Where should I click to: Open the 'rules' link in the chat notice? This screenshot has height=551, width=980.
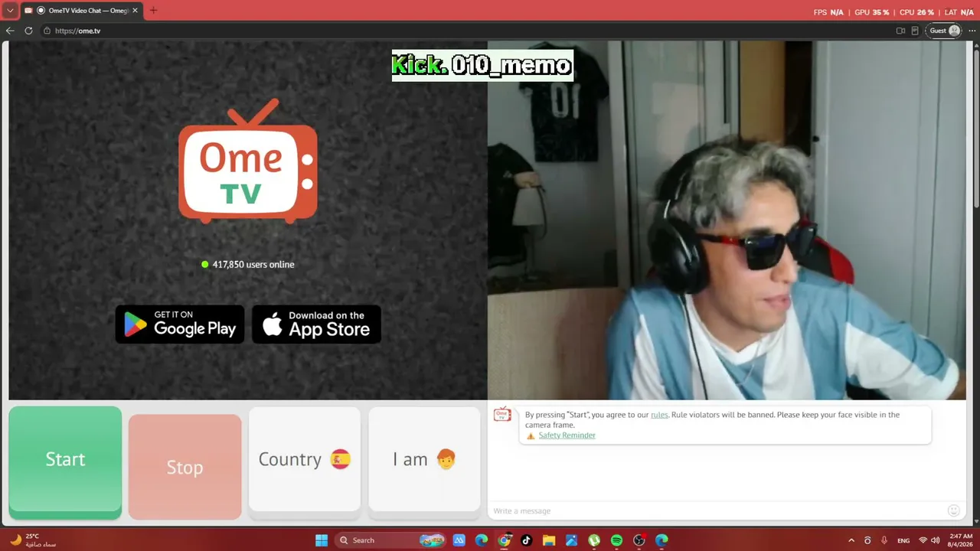click(x=659, y=415)
